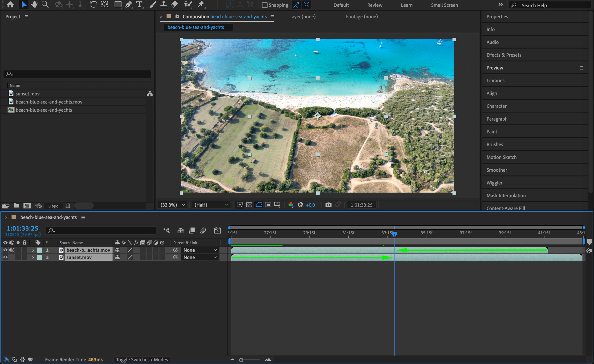Click the Take Snapshot camera icon
The height and width of the screenshot is (364, 594).
click(328, 205)
